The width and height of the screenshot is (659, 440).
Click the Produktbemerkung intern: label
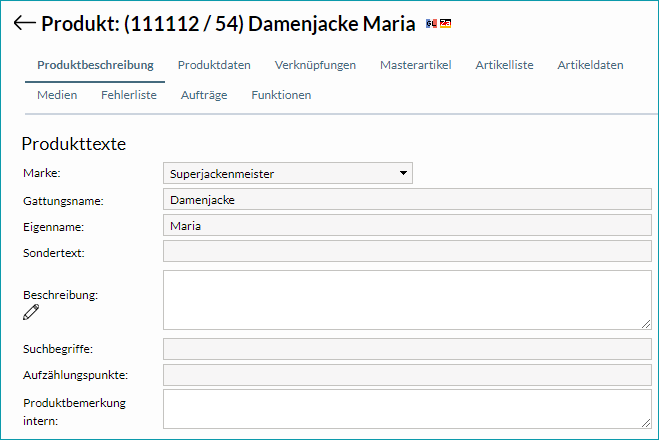click(74, 412)
